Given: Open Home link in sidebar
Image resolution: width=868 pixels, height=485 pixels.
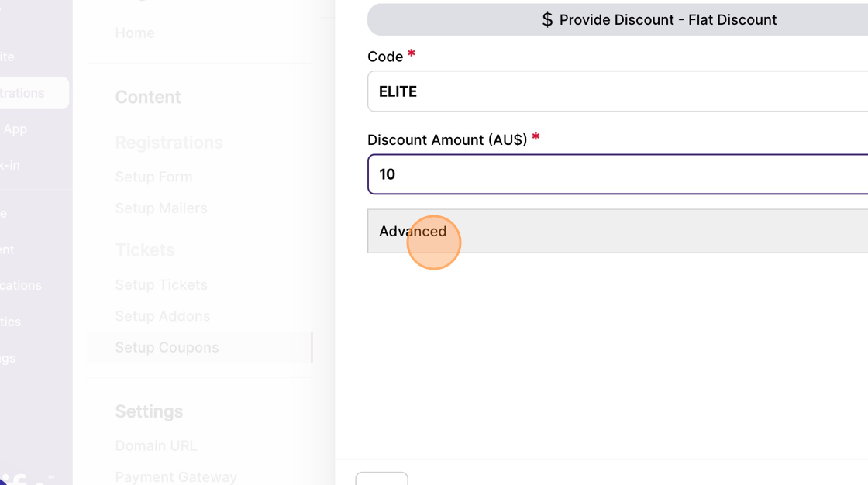Looking at the screenshot, I should point(135,33).
